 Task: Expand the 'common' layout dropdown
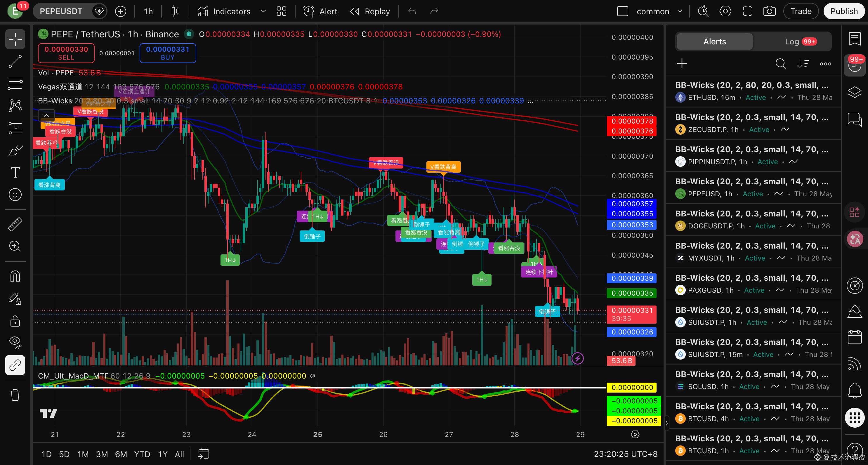coord(680,11)
